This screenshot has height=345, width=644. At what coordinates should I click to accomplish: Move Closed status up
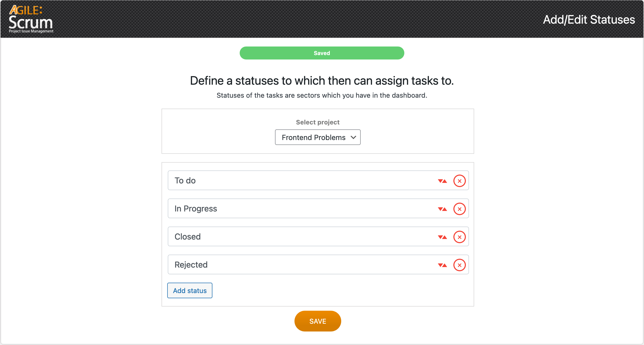445,237
